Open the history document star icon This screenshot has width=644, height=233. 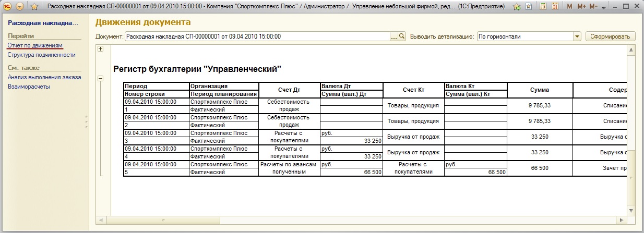[x=529, y=7]
